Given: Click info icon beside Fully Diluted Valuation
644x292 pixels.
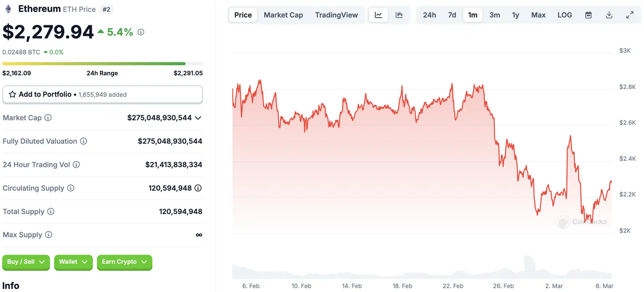Looking at the screenshot, I should pos(84,141).
